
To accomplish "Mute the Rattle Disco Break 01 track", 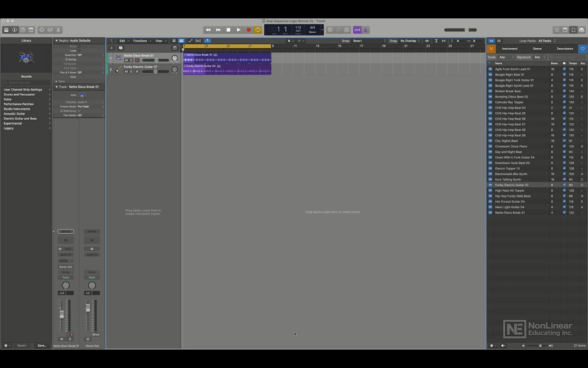I will point(126,60).
